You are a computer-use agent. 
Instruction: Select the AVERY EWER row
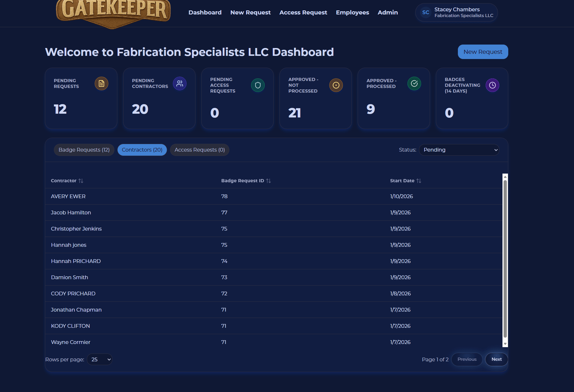[x=274, y=196]
